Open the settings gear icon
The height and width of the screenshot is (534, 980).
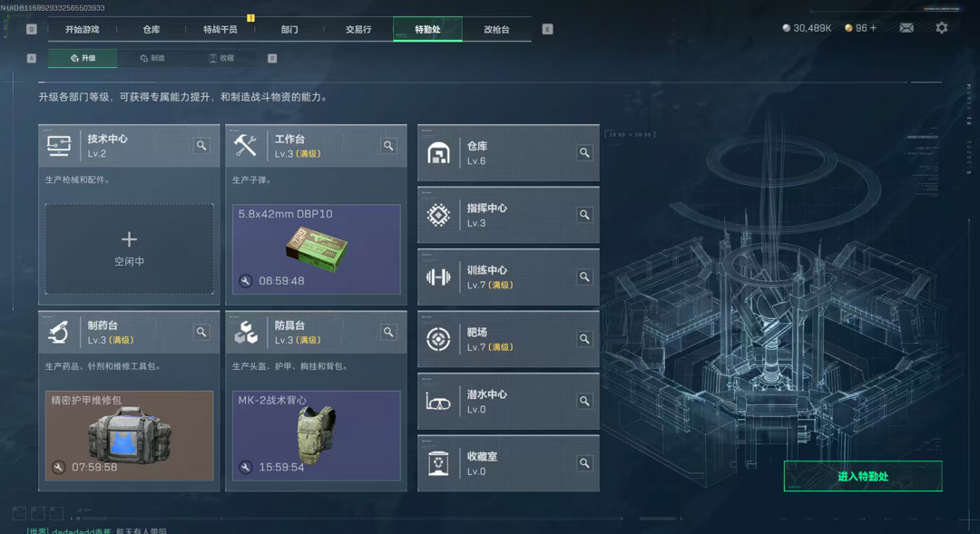[x=941, y=28]
